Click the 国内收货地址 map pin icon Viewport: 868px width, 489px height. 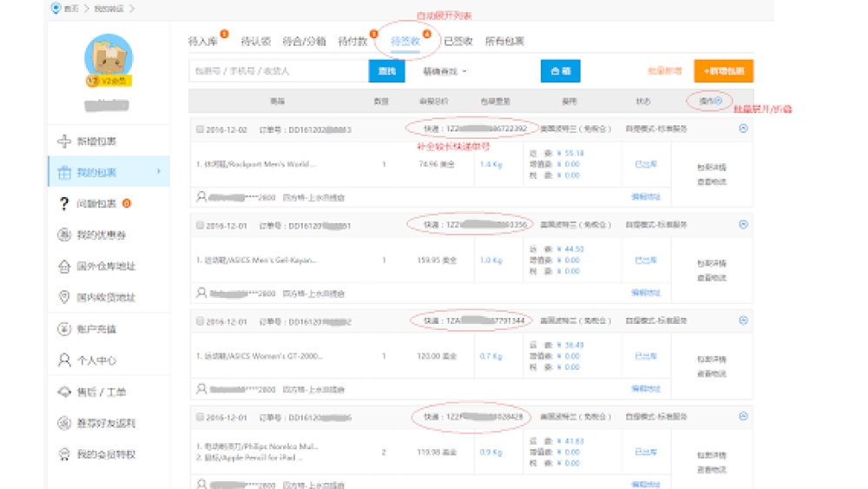coord(64,297)
